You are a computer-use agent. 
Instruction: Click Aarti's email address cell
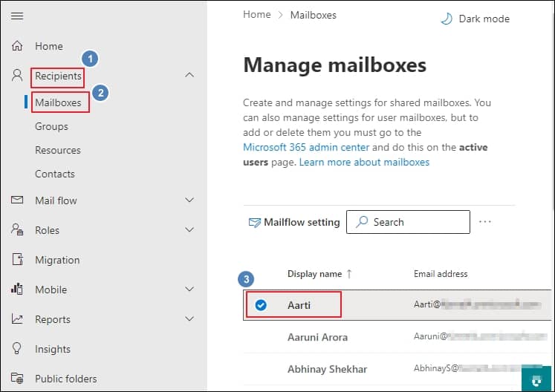(477, 304)
